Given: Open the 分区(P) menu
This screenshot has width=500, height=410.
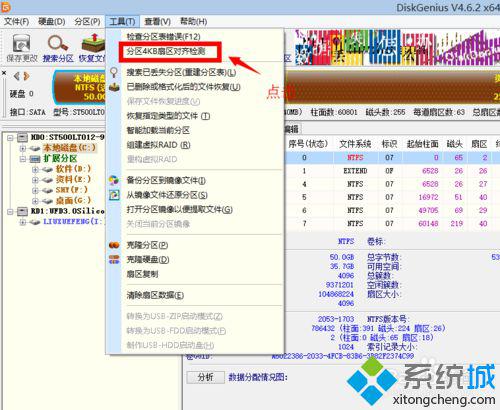Looking at the screenshot, I should 87,22.
